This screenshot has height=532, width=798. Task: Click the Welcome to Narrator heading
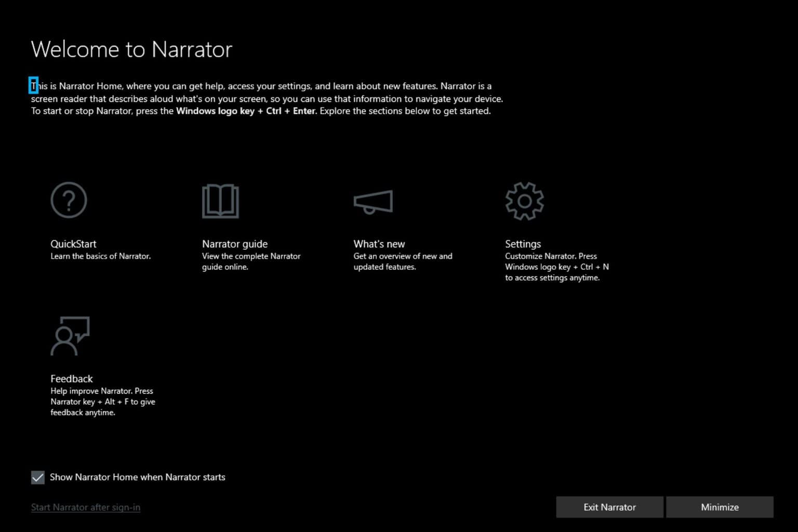(x=131, y=49)
